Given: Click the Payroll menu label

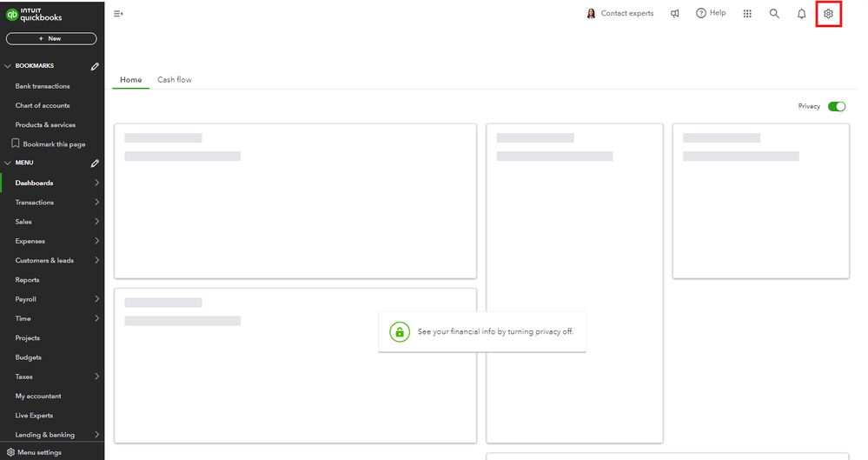Looking at the screenshot, I should point(25,299).
